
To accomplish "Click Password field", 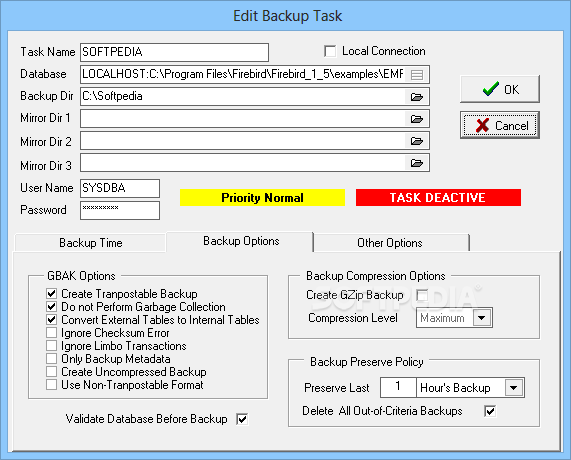I will coord(120,211).
